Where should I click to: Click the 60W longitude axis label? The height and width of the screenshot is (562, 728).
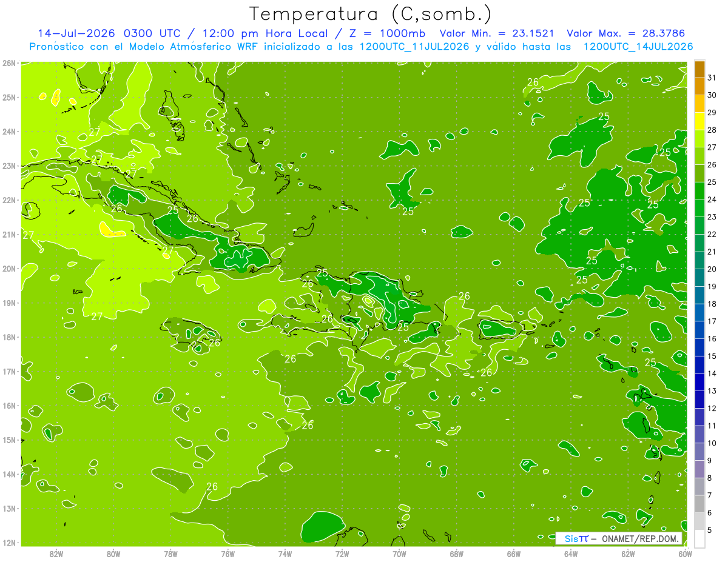click(x=686, y=554)
